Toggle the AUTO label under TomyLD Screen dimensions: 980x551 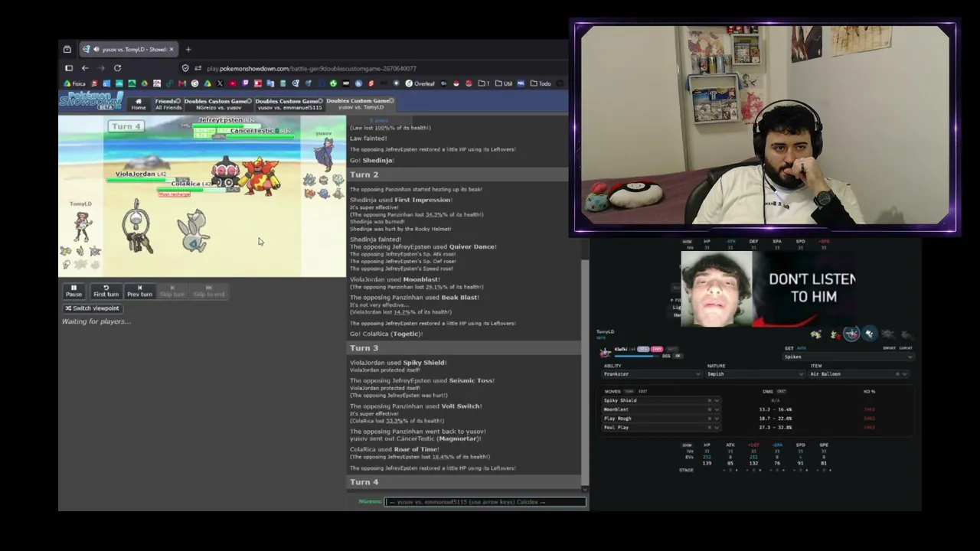[x=601, y=337]
